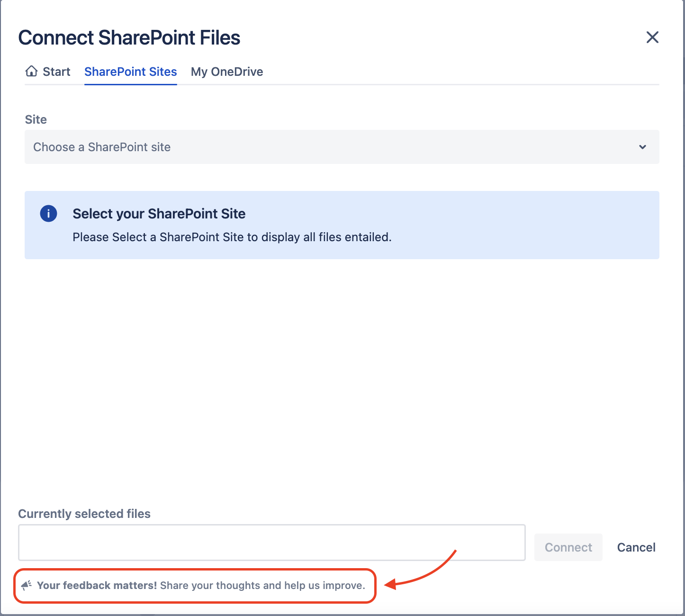This screenshot has height=616, width=685.
Task: Click the 'Please Select a SharePoint Site' message
Action: [x=232, y=237]
